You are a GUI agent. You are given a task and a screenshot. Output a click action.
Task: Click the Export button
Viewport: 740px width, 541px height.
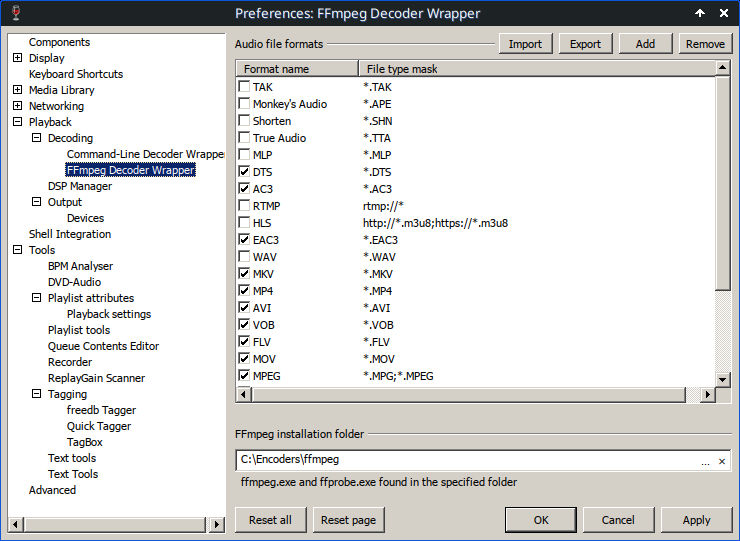point(585,44)
